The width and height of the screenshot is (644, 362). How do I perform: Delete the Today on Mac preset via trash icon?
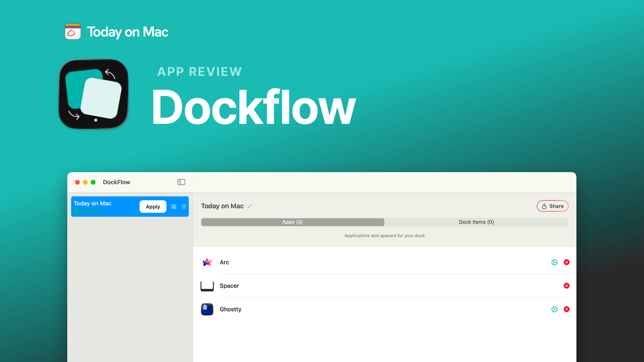tap(184, 206)
